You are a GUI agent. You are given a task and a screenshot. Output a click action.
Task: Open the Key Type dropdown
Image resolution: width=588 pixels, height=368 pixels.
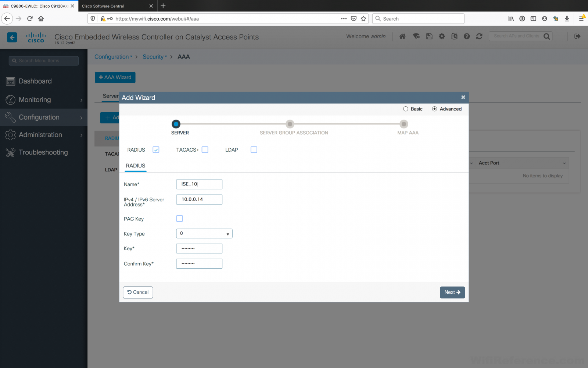(204, 233)
